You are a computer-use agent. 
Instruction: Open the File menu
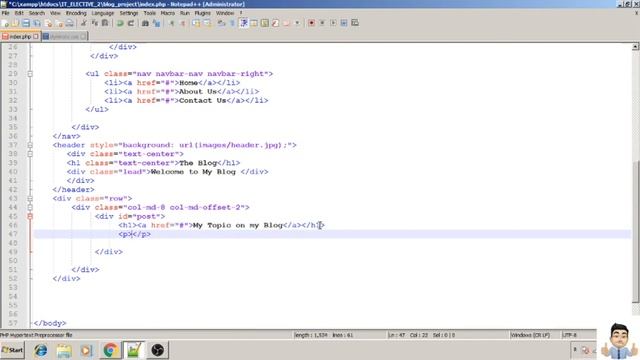pos(5,13)
